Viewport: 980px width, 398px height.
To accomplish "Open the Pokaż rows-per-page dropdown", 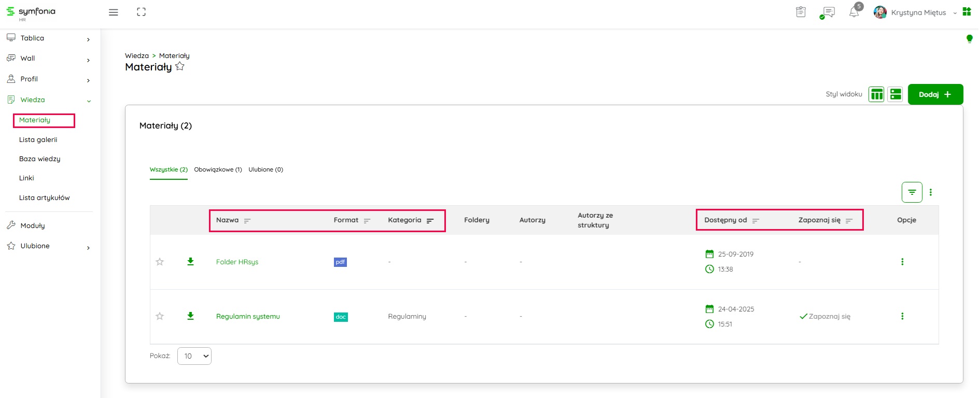I will (194, 356).
